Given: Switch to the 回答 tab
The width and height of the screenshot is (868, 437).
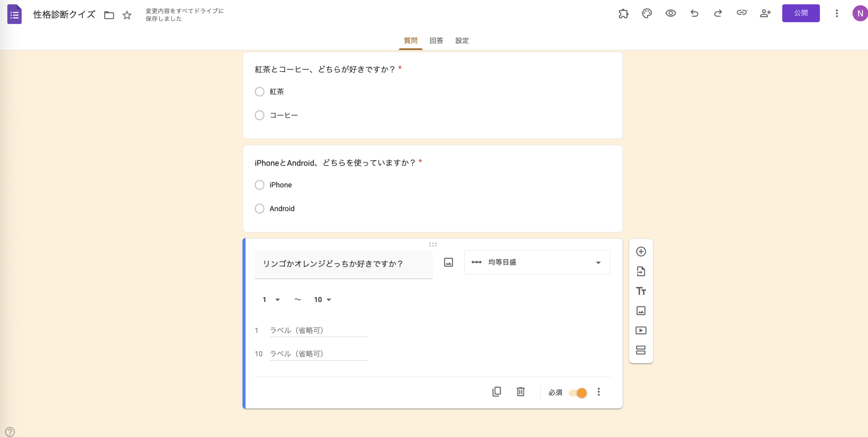Looking at the screenshot, I should coord(436,41).
